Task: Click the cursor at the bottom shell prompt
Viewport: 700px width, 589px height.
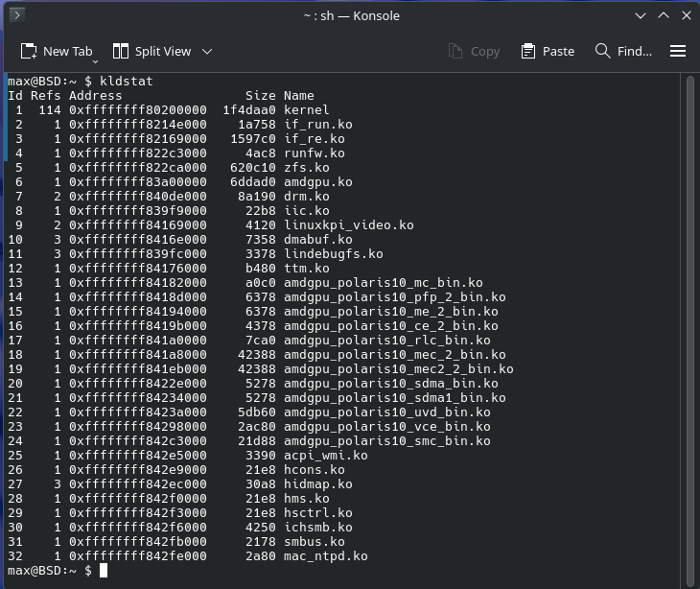Action: coord(104,571)
